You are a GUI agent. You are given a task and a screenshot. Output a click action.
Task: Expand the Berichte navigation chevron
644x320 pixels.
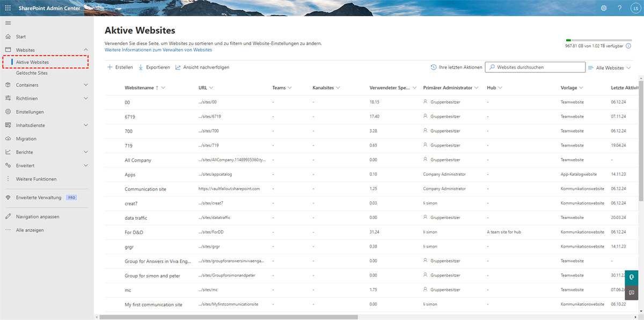point(86,152)
